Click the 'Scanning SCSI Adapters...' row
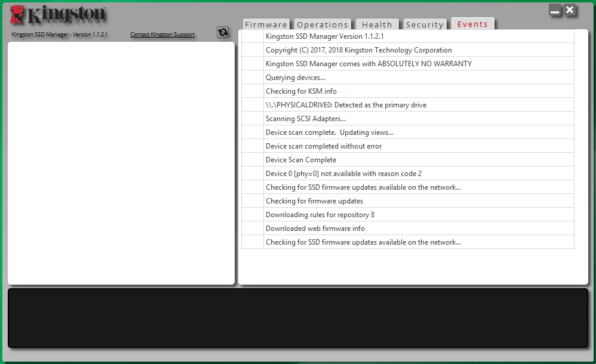Screen dimensions: 596x364 pos(407,118)
